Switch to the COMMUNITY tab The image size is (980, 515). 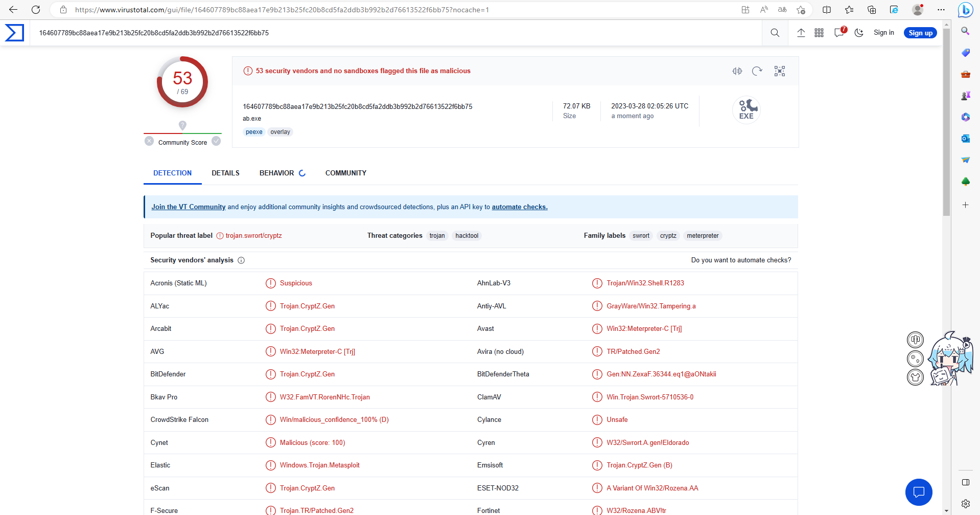[x=346, y=173]
